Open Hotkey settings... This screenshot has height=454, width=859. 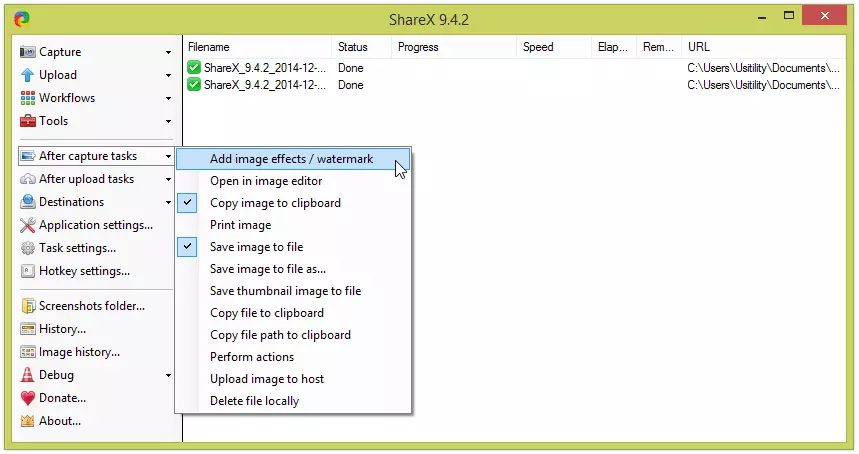point(96,271)
